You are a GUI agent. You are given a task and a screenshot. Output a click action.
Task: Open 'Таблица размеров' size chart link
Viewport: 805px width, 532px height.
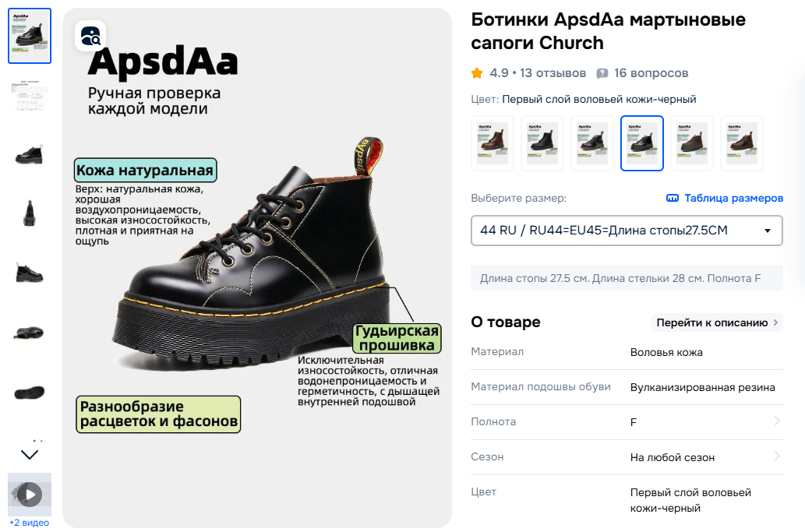pyautogui.click(x=733, y=198)
